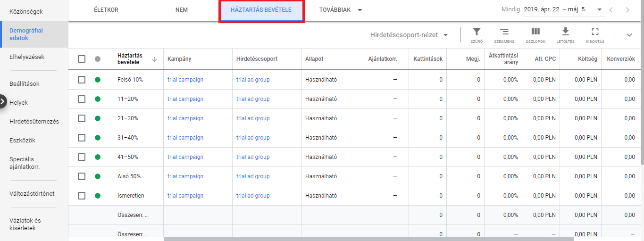Open trial campaign link in Ismeretlen row
The image size is (644, 241).
click(185, 196)
